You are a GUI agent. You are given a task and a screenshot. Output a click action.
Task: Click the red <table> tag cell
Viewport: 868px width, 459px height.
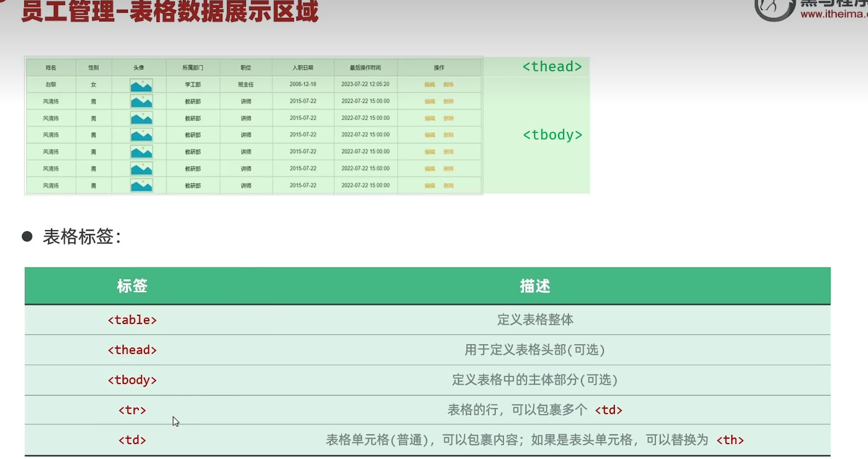tap(132, 320)
